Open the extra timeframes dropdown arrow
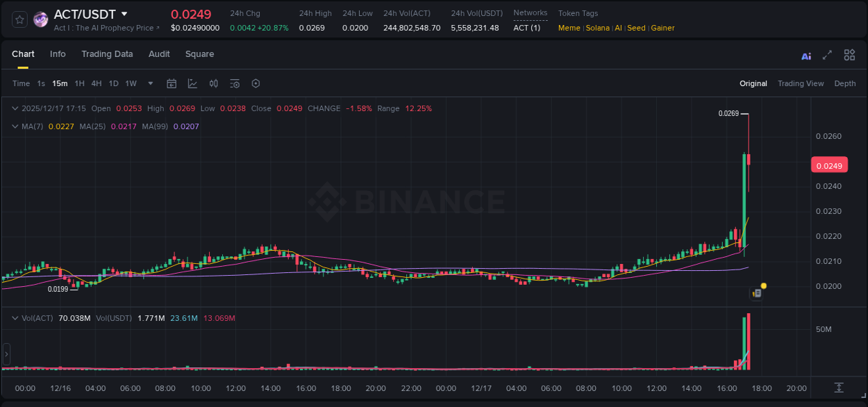Screen dimensions: 868x407 point(149,83)
